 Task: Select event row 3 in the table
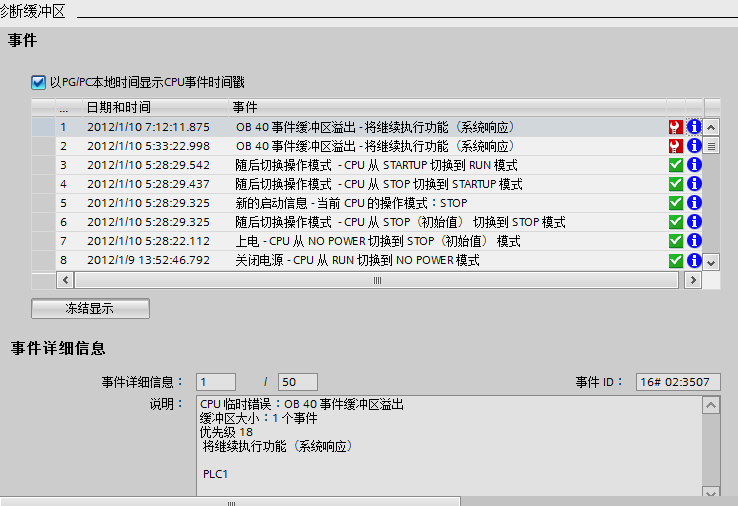point(367,165)
